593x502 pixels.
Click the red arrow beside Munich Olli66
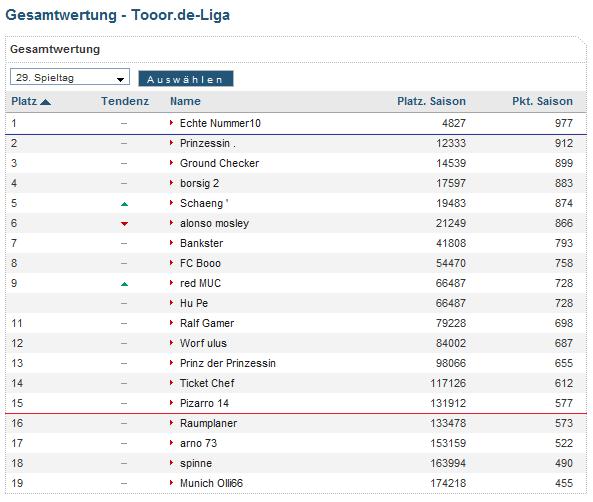click(171, 482)
